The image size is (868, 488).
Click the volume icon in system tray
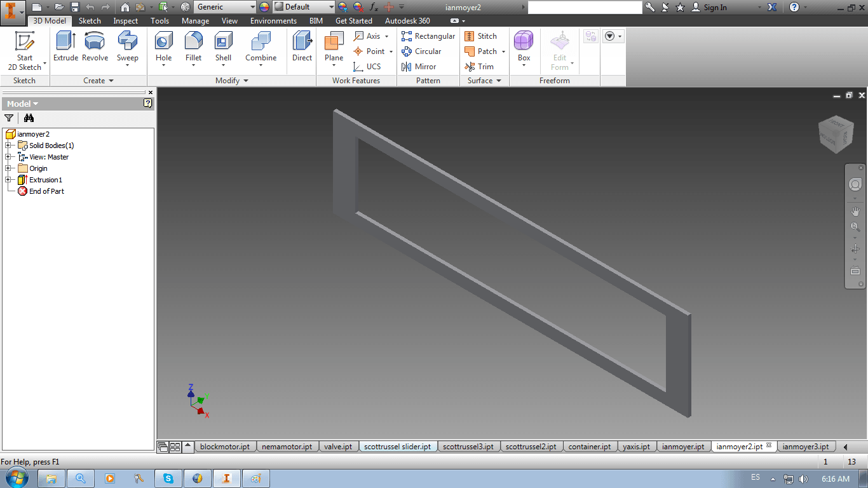pyautogui.click(x=803, y=479)
